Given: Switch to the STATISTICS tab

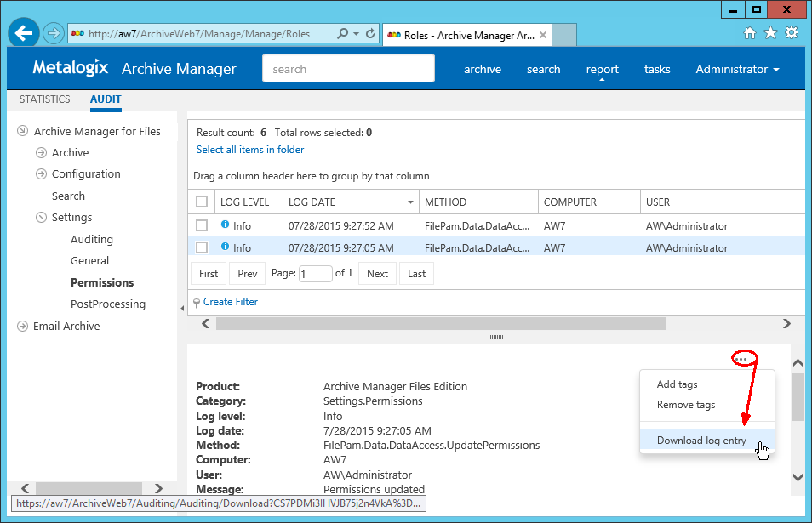Looking at the screenshot, I should (x=44, y=99).
